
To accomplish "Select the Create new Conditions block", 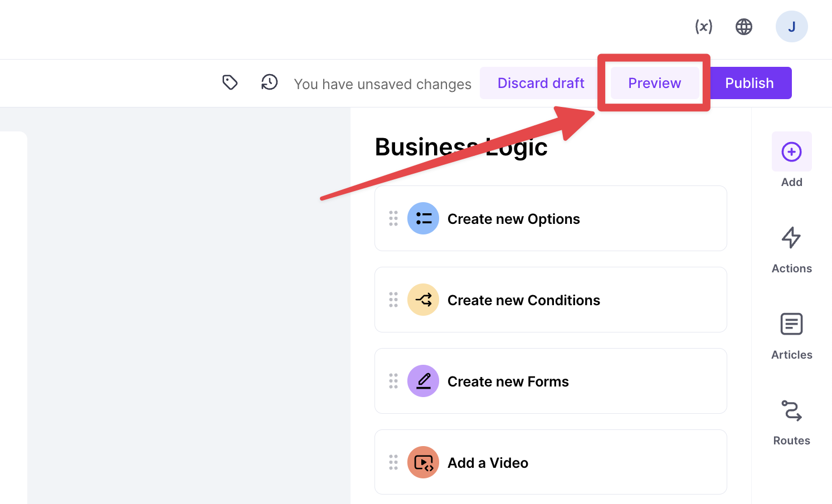I will tap(551, 300).
